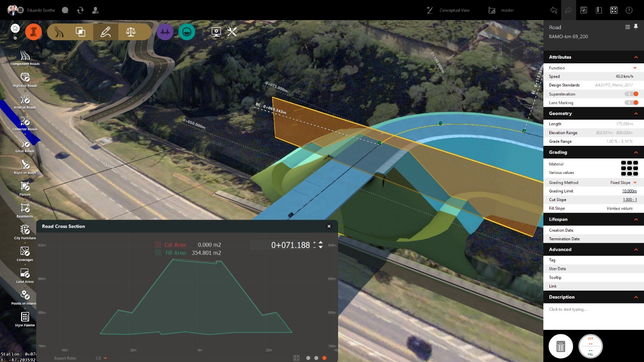Open the overlapping squares tool in tan toolbar

[x=80, y=32]
